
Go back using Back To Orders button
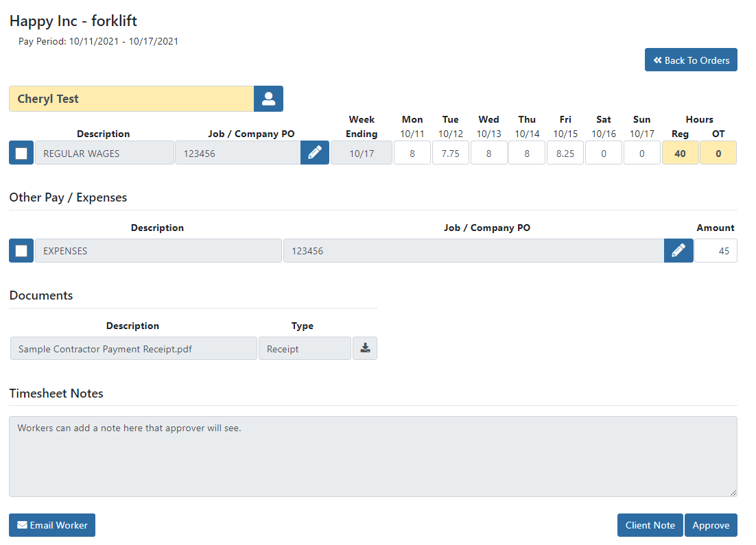pyautogui.click(x=691, y=60)
